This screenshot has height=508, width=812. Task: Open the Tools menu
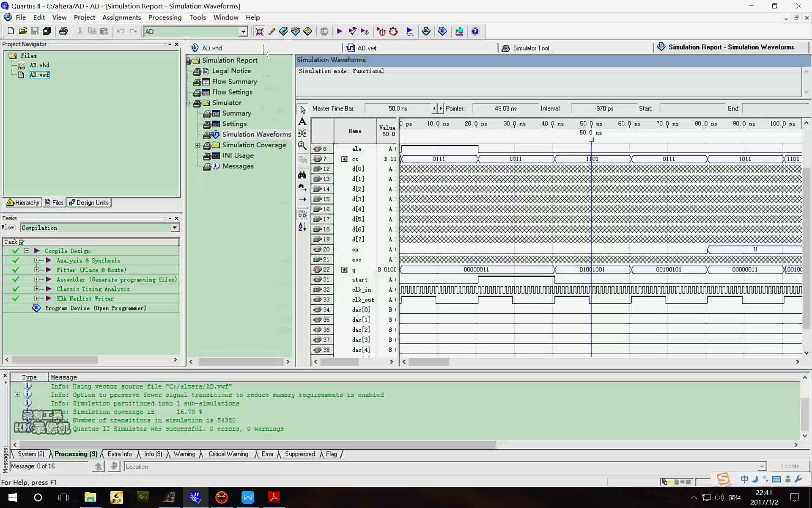198,17
